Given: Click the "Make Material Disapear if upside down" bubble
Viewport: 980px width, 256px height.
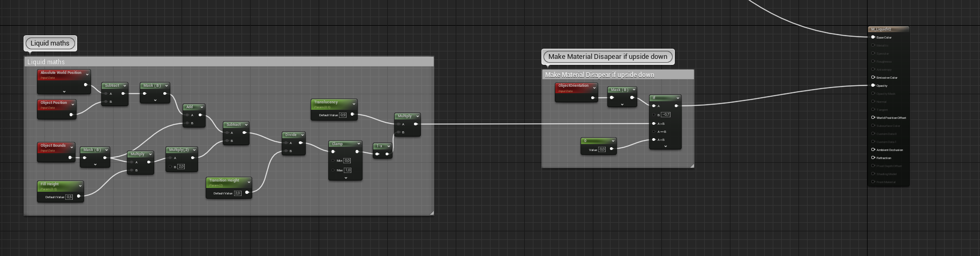Looking at the screenshot, I should point(608,57).
